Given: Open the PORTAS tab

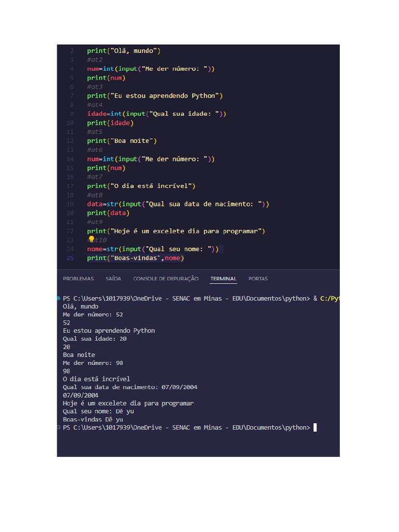Looking at the screenshot, I should coord(258,278).
